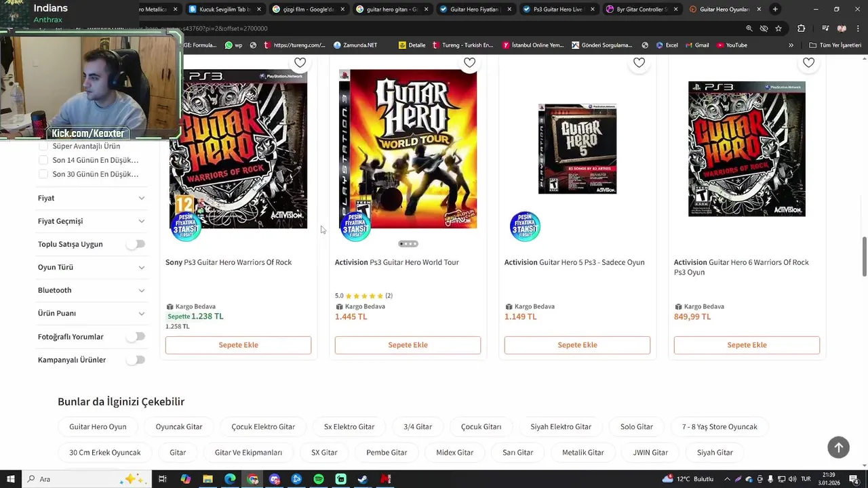Screen dimensions: 868x488
Task: Expand the Fiyat filter
Action: tap(92, 198)
